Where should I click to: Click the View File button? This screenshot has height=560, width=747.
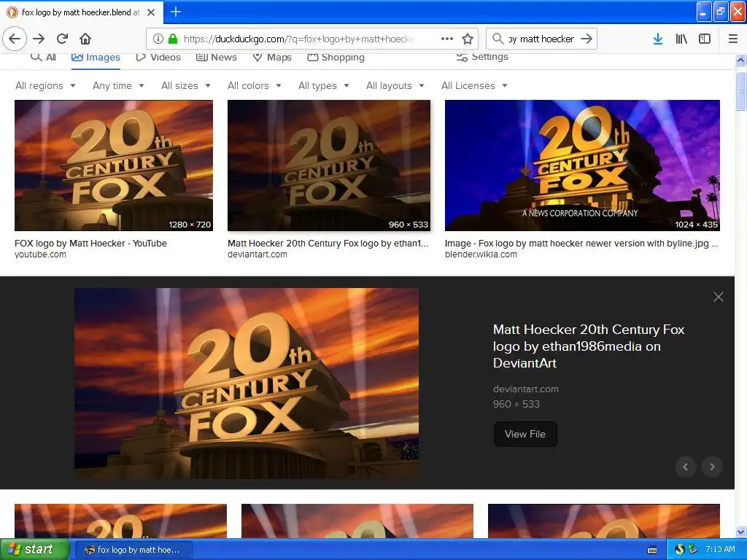coord(525,435)
